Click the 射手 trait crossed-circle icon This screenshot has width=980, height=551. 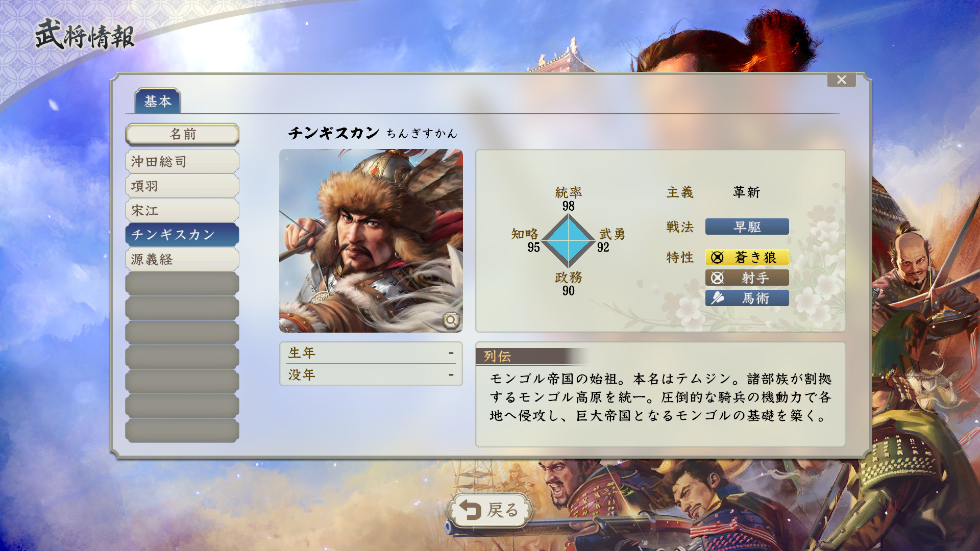(717, 278)
